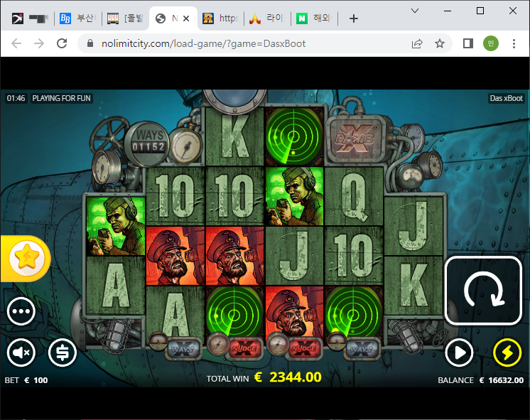Click the A symbol on first reel

115,285
